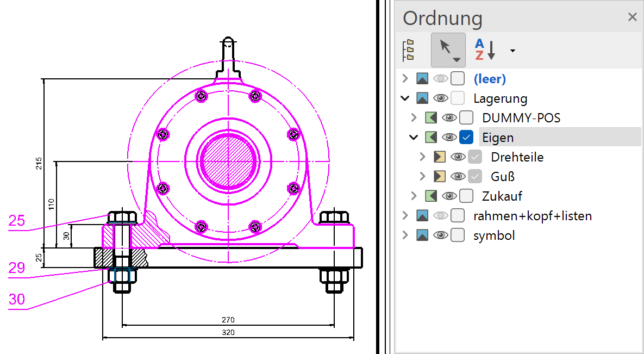Viewport: 644px width, 354px height.
Task: Click the Drehteile yellow group icon
Action: [440, 157]
